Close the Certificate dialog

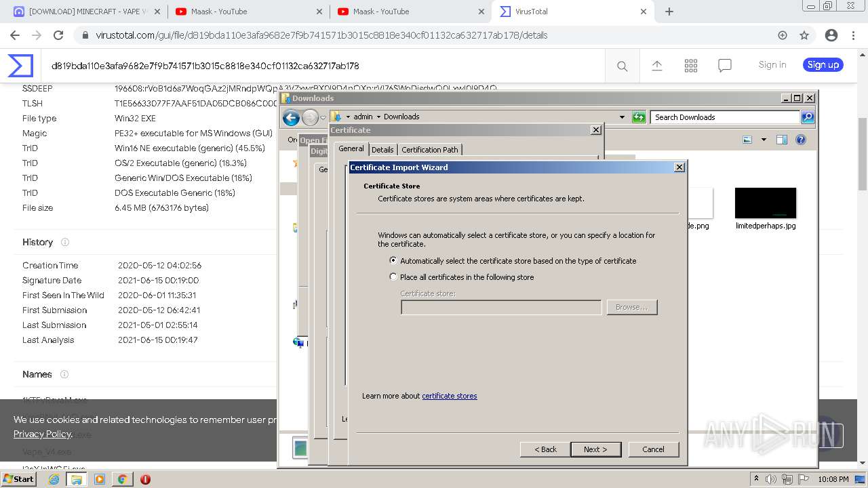(x=596, y=130)
